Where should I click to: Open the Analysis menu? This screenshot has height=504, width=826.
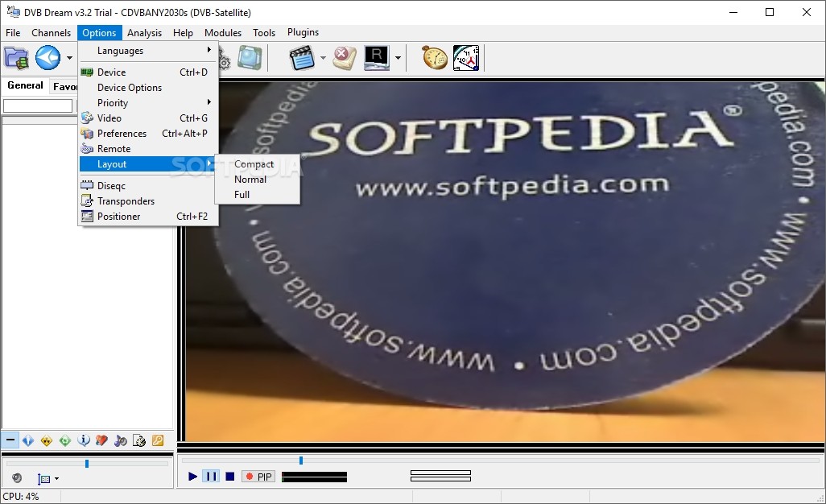tap(144, 33)
